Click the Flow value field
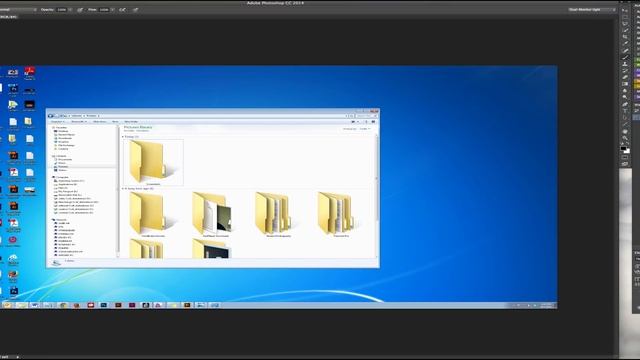 pyautogui.click(x=104, y=9)
